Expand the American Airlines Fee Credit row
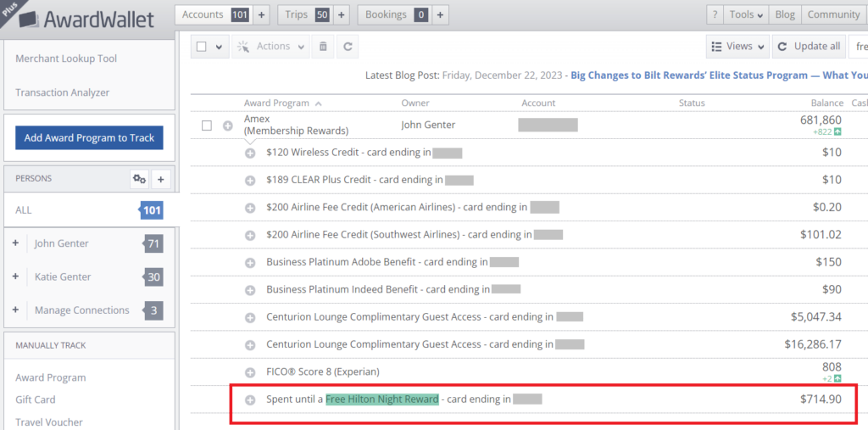Viewport: 868px width, 430px height. coord(250,208)
